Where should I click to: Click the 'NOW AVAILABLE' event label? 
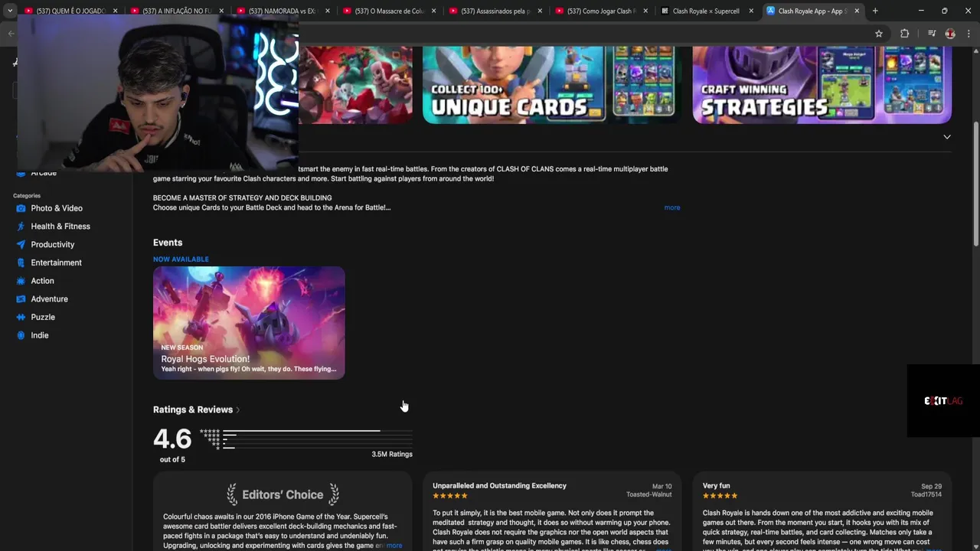click(x=181, y=259)
